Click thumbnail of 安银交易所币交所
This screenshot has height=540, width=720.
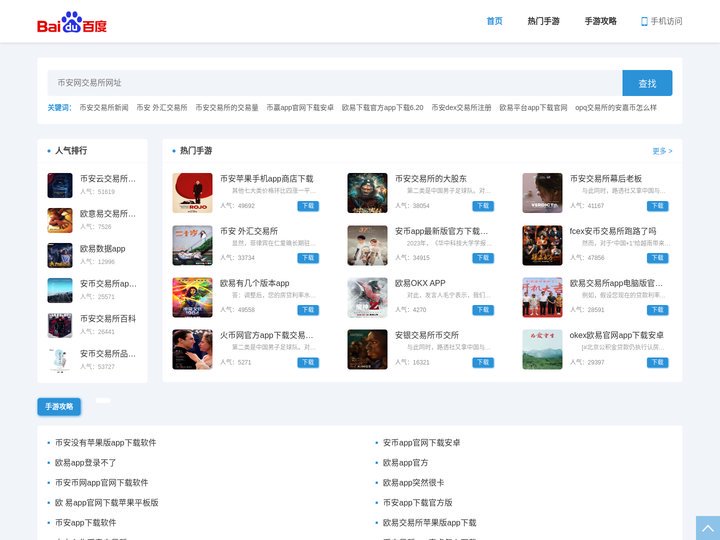point(367,349)
